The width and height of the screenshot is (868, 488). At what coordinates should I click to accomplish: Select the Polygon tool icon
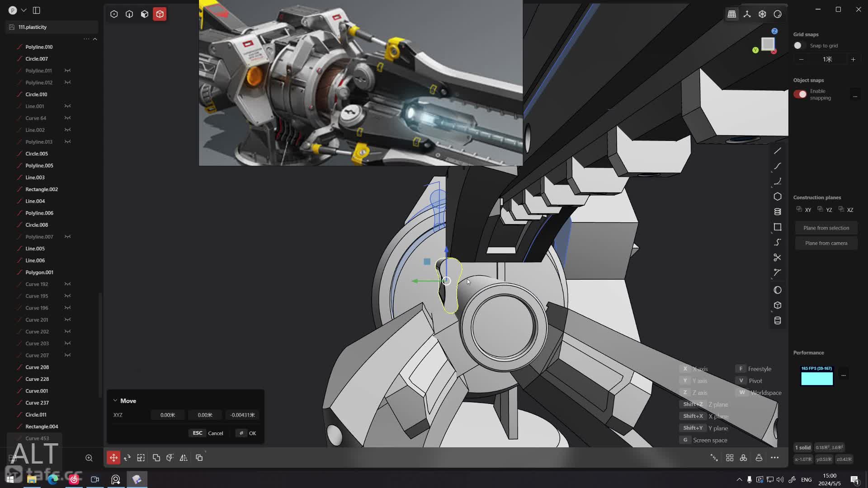[778, 197]
